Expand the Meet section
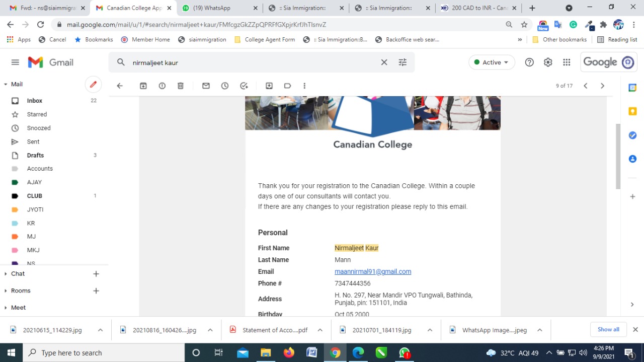The width and height of the screenshot is (644, 362). [x=6, y=308]
